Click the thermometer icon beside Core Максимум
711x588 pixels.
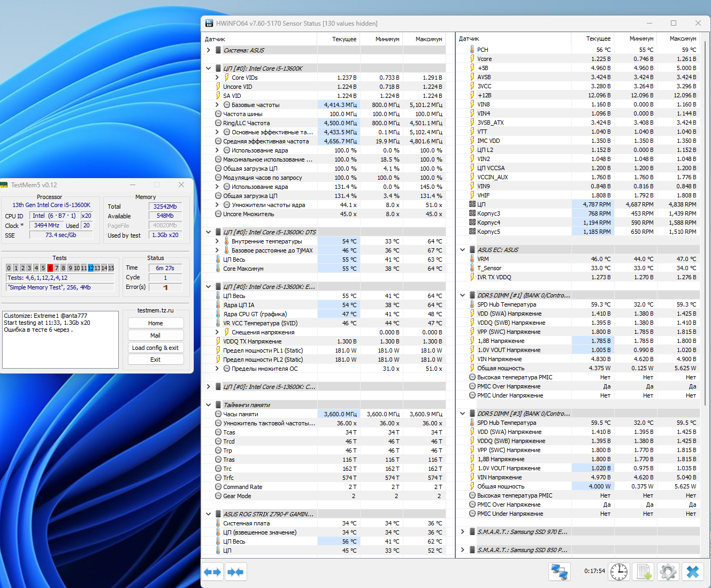click(x=218, y=269)
